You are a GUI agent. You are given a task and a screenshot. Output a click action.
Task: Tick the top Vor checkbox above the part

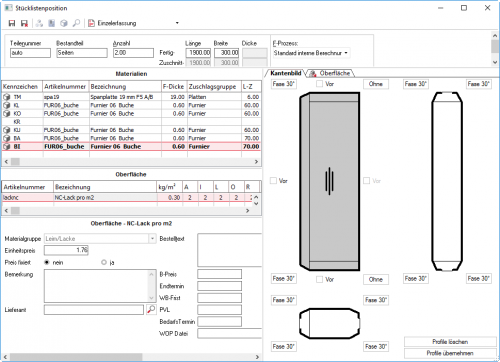point(319,84)
